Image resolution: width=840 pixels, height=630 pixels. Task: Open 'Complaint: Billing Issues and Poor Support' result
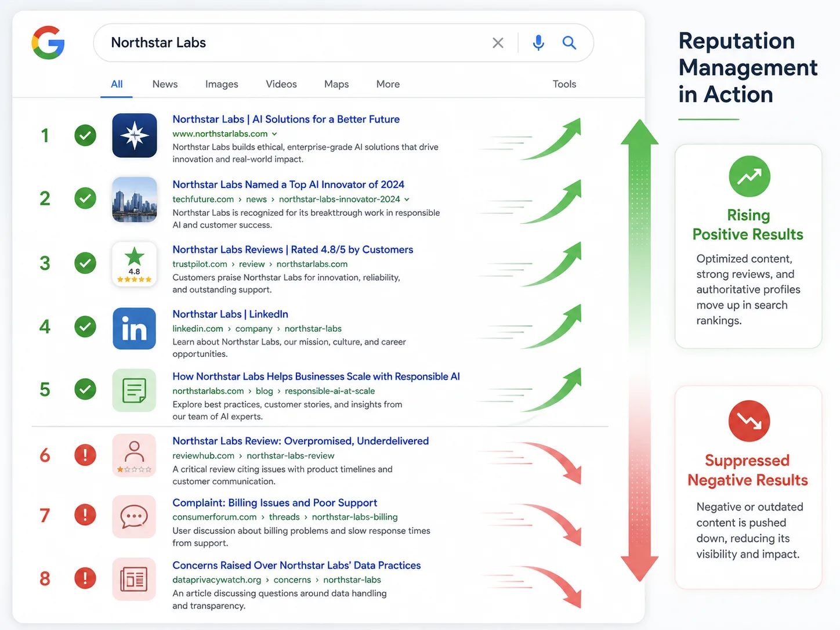click(275, 502)
